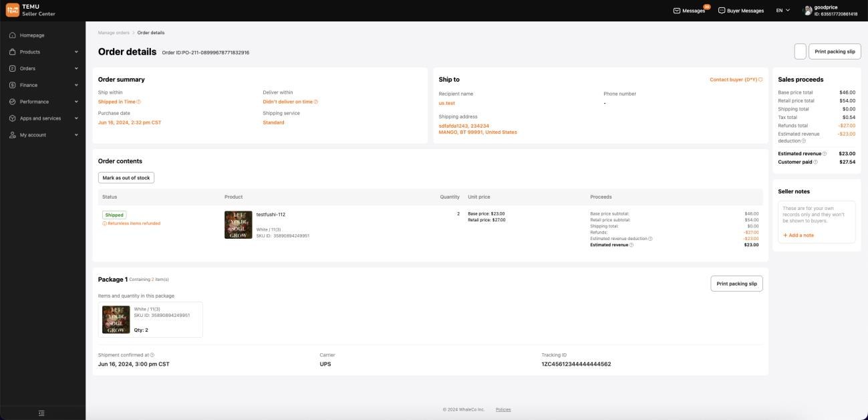Open Performance section in sidebar
This screenshot has height=420, width=868.
point(34,102)
